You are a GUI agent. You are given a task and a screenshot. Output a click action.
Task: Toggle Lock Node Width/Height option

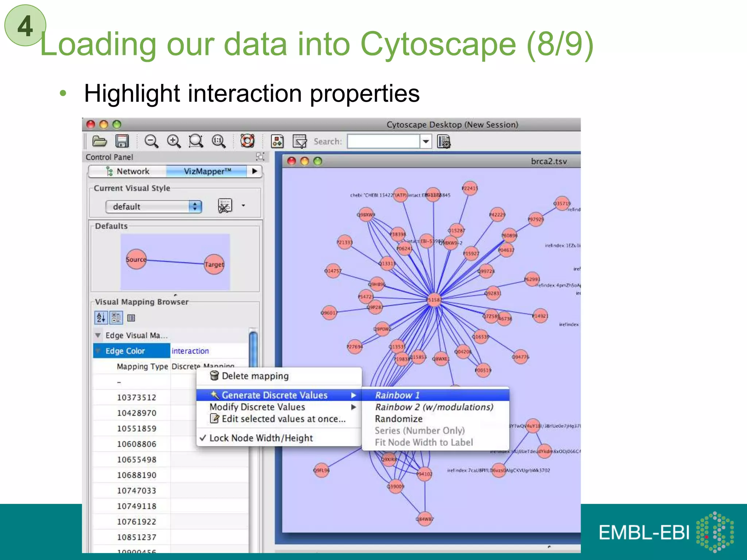click(261, 438)
